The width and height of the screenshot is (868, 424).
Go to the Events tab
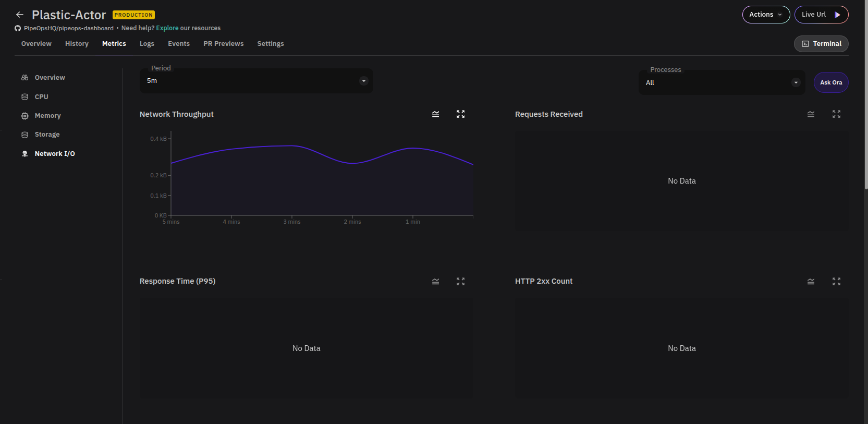tap(179, 44)
